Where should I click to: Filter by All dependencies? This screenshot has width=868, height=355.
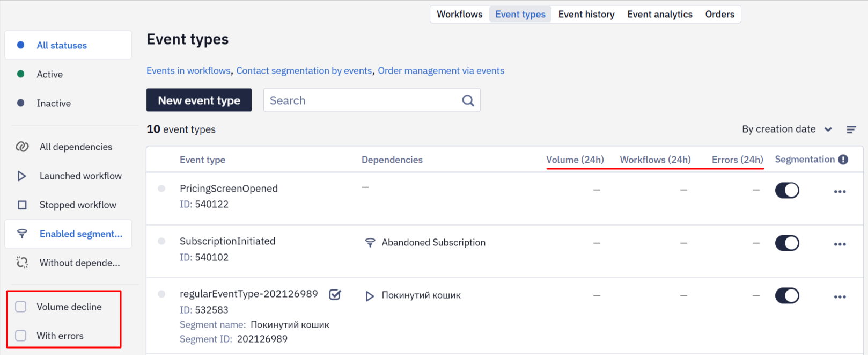point(76,147)
